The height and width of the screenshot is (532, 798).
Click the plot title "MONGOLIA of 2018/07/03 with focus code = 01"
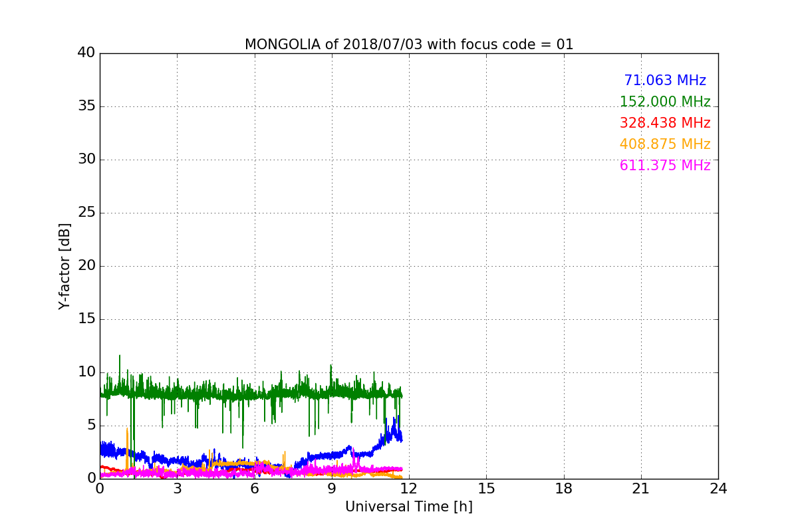point(409,45)
